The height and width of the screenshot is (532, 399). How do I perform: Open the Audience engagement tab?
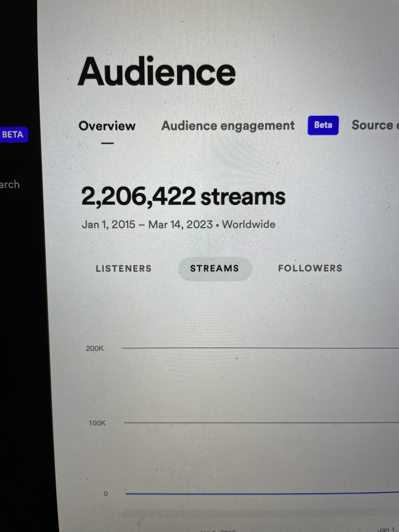[228, 126]
